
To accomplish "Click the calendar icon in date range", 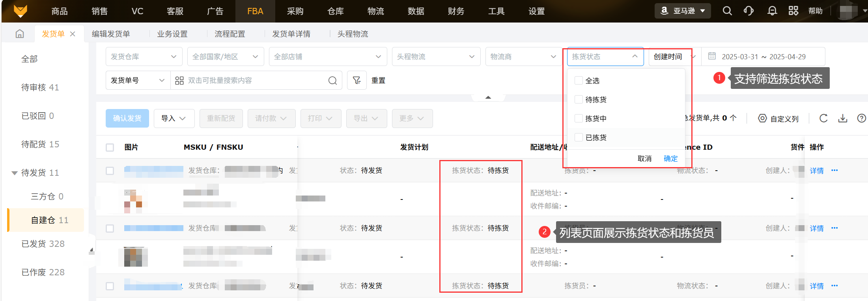I will [712, 56].
